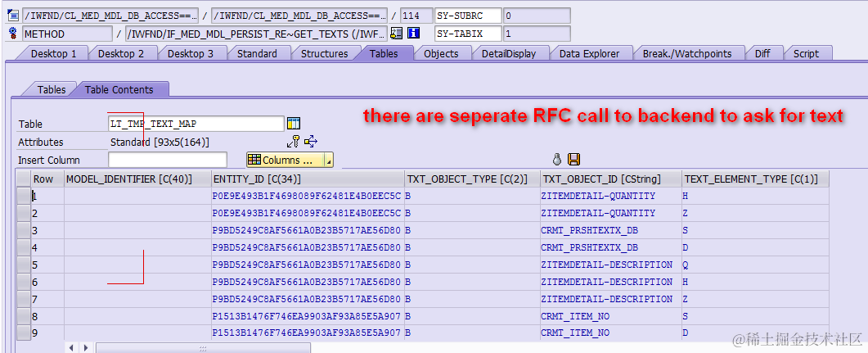Image resolution: width=868 pixels, height=353 pixels.
Task: Click the line number field showing 114
Action: pyautogui.click(x=417, y=16)
